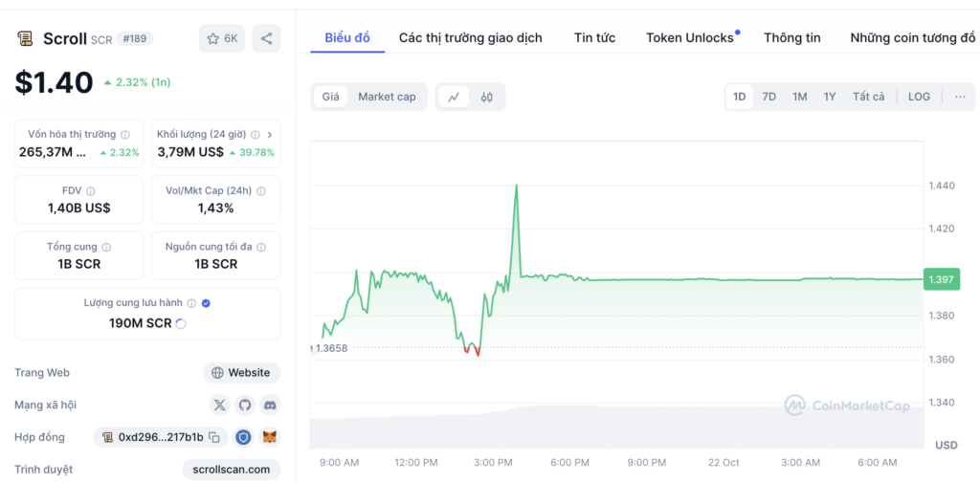
Task: Open the Token Unlocks tab
Action: (690, 38)
